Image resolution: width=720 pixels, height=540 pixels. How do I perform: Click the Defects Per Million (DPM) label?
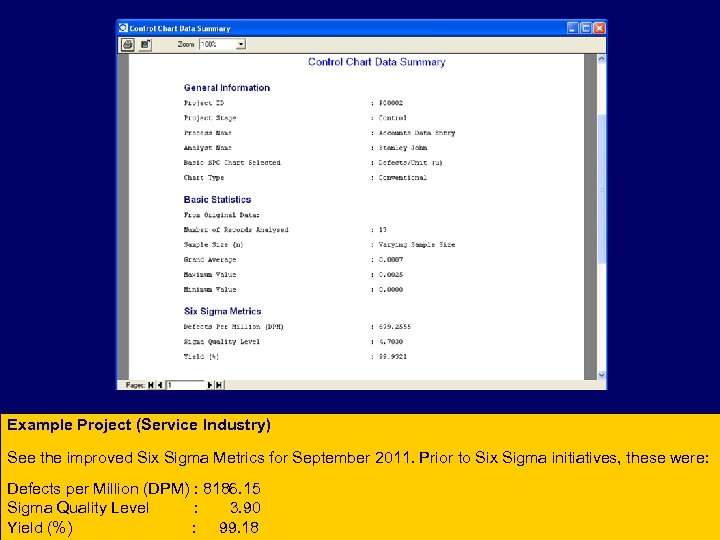coord(234,327)
